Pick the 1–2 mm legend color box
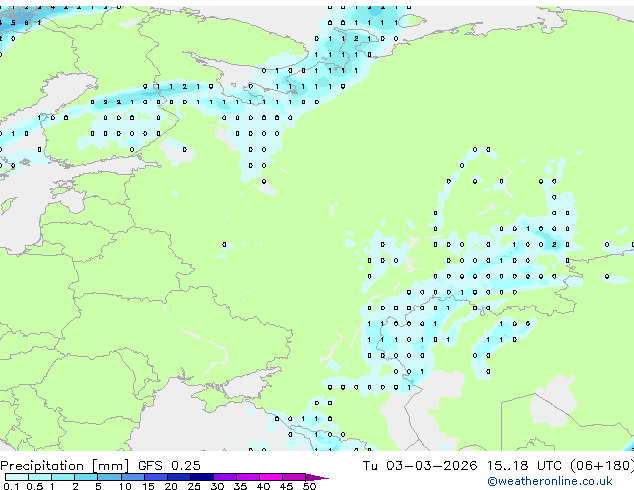 pos(63,477)
